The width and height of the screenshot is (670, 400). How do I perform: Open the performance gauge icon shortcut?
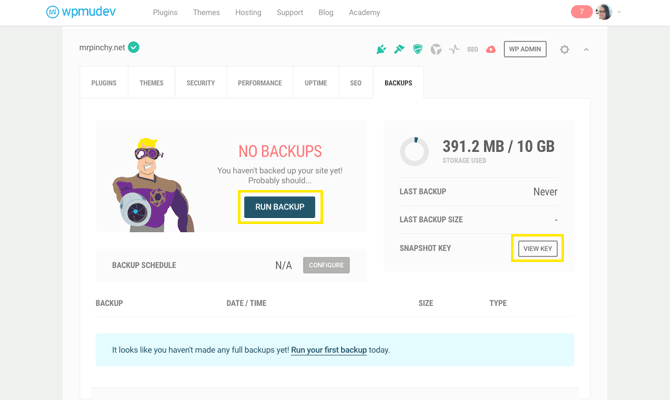pyautogui.click(x=436, y=50)
